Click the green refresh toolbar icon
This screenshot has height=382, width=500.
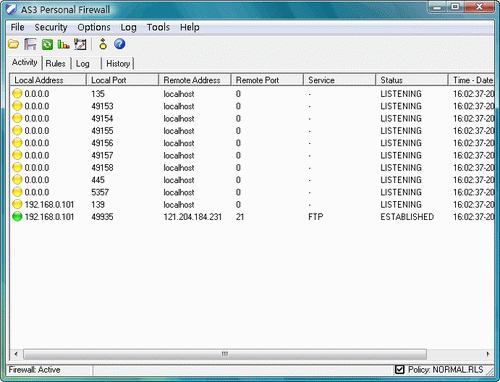[47, 44]
